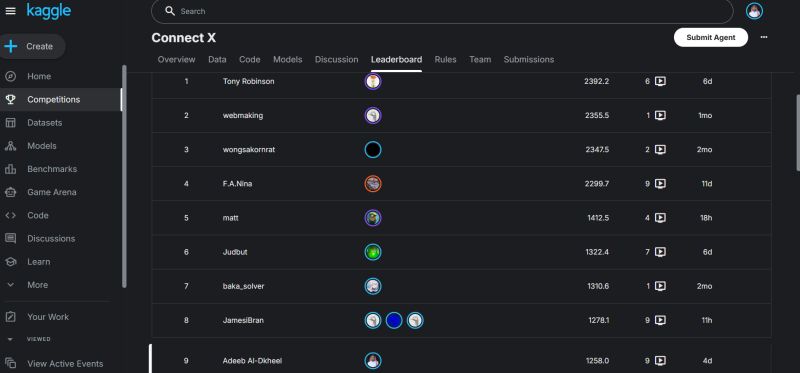
Task: Watch wongsakornrat's episode replay icon
Action: click(x=660, y=150)
